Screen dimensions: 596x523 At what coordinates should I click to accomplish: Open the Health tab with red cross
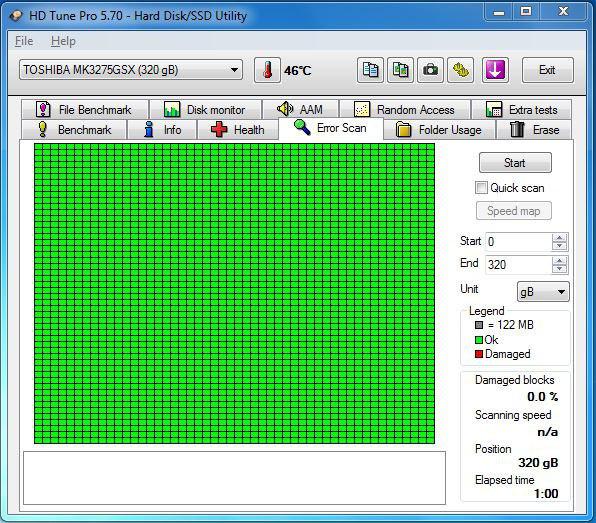[x=238, y=130]
